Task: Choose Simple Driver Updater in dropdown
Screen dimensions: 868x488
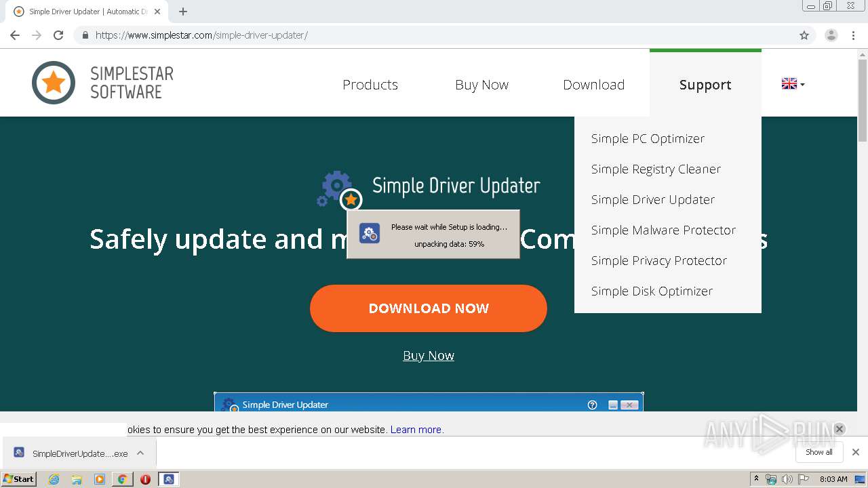Action: coord(653,199)
